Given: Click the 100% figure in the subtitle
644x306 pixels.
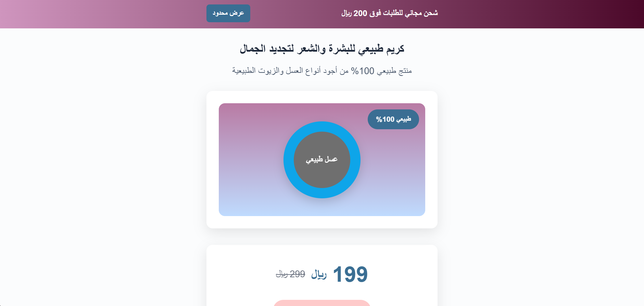Looking at the screenshot, I should tap(363, 71).
